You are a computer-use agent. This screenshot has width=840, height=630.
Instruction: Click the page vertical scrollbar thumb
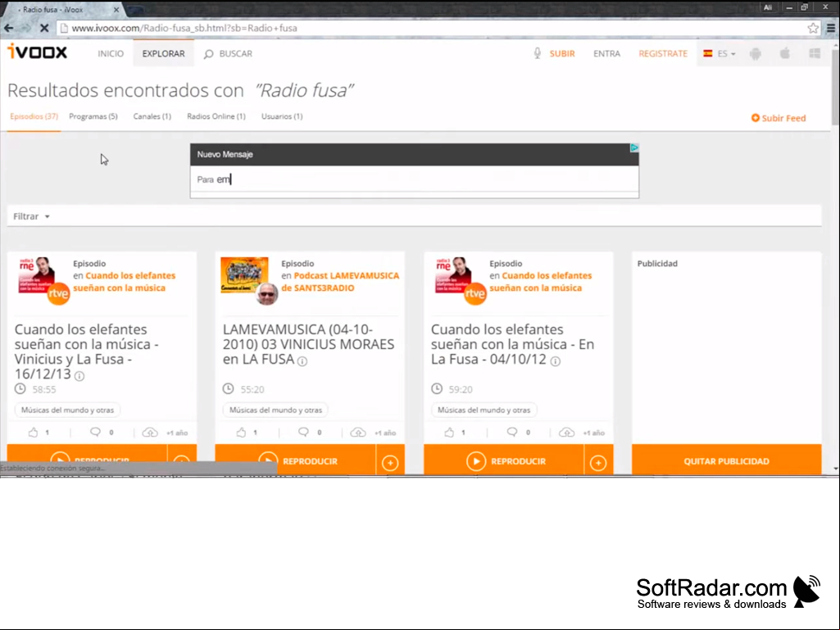pos(836,86)
